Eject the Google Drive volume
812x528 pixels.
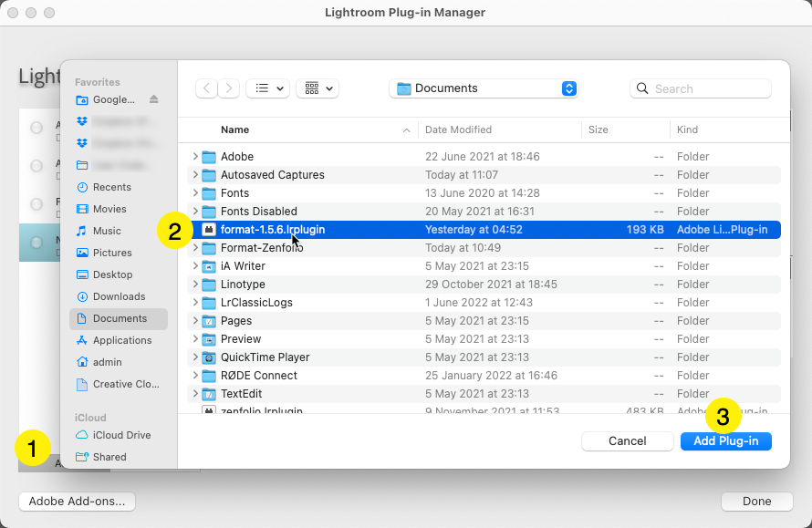pos(153,99)
